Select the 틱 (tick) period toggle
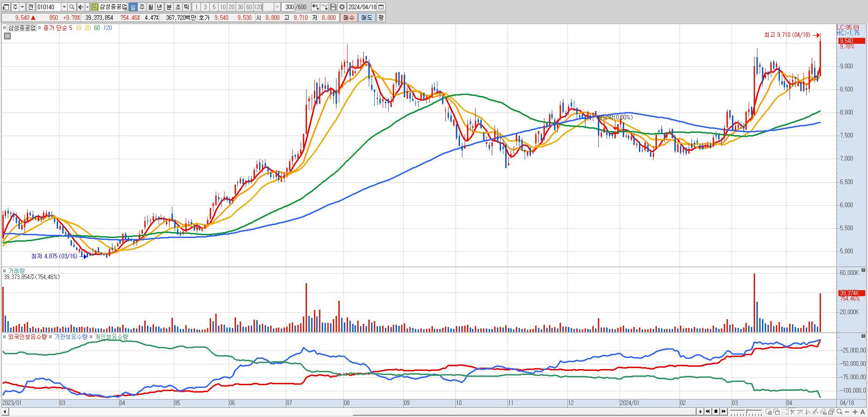868x417 pixels. pyautogui.click(x=186, y=7)
